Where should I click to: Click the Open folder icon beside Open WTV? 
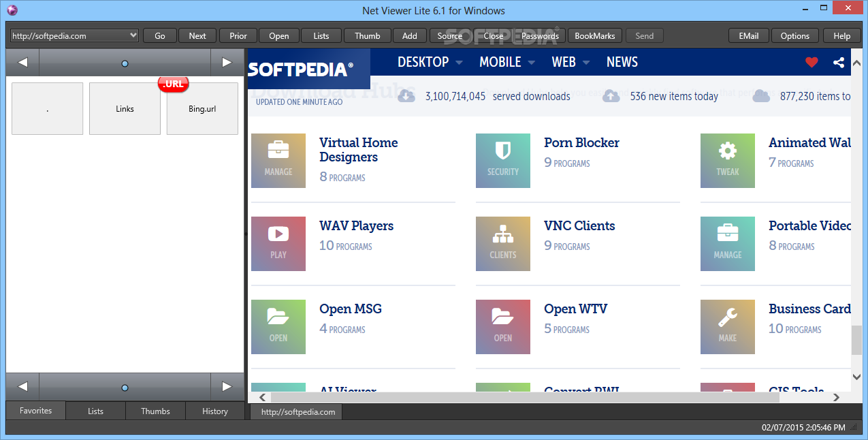click(x=503, y=327)
